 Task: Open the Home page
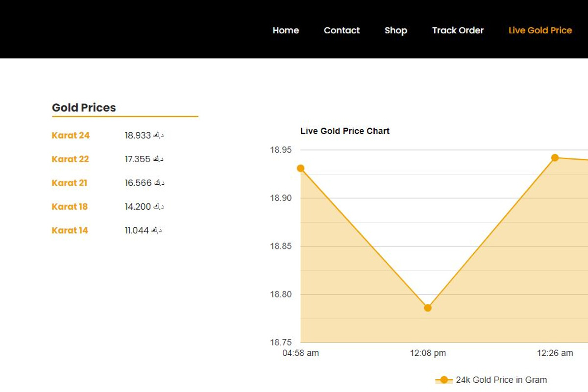click(286, 30)
